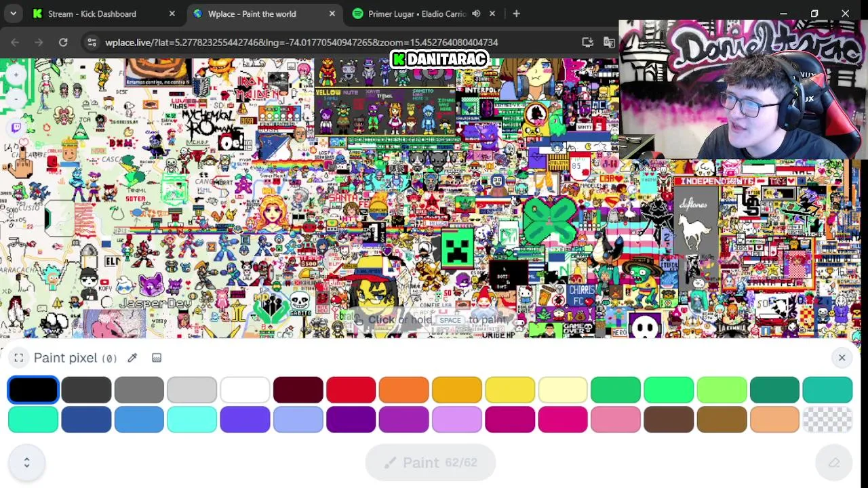Screen dimensions: 868x488
Task: Click the fullscreen brackets icon beside Paint pixel
Action: (x=19, y=358)
